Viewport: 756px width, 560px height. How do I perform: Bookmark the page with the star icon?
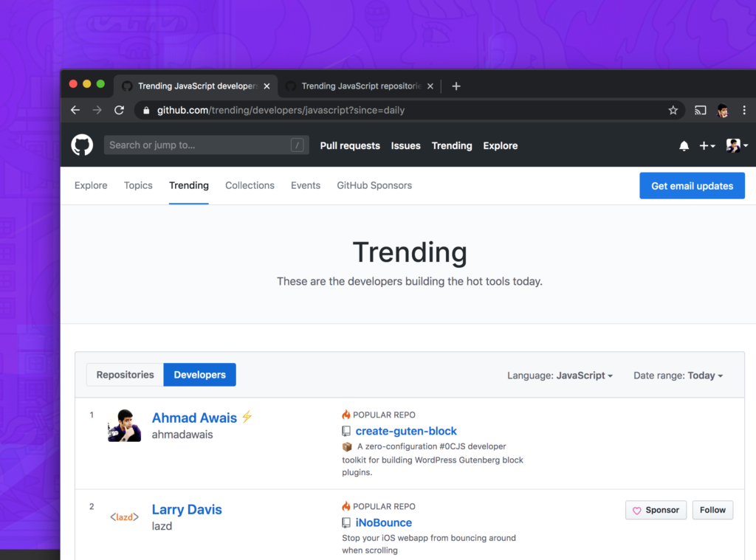(x=673, y=109)
